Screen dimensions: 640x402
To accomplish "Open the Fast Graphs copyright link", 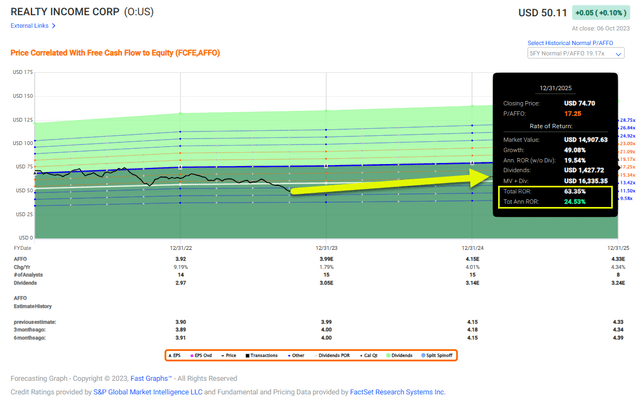I will tap(151, 378).
